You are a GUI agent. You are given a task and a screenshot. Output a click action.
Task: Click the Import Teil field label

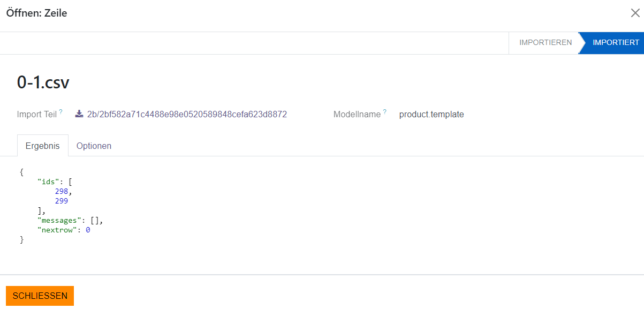pyautogui.click(x=37, y=114)
